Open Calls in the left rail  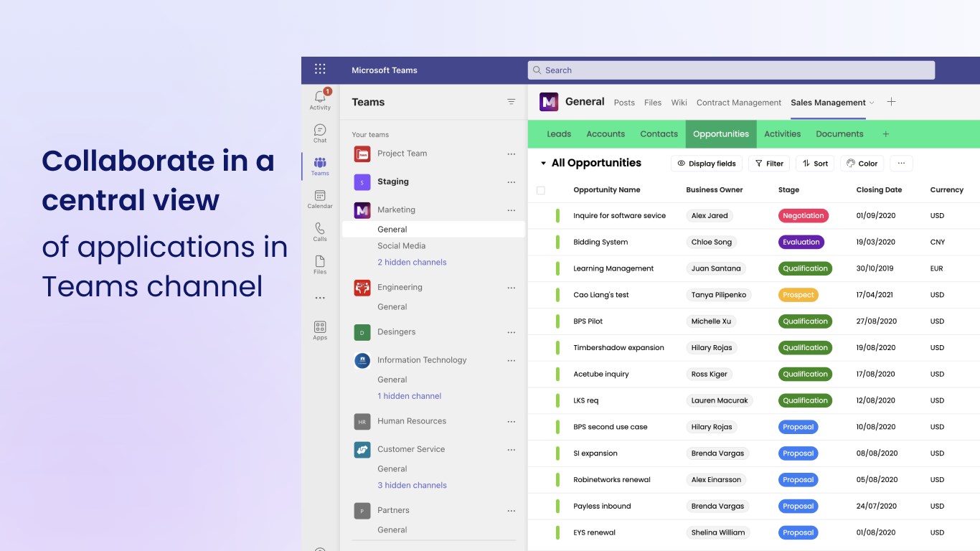[x=320, y=232]
